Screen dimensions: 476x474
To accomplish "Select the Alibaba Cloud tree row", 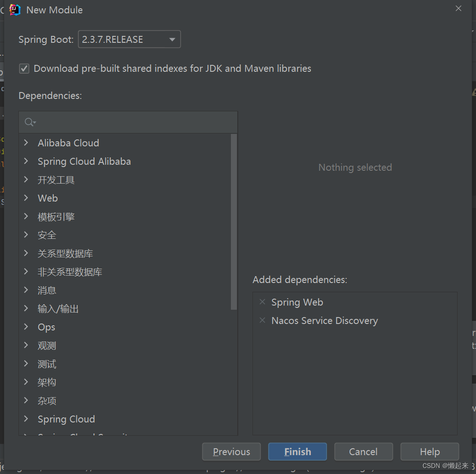I will coord(125,143).
